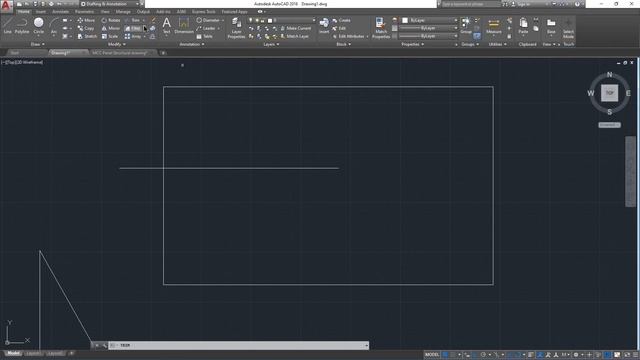
Task: Click the keyword search box
Action: pos(470,4)
